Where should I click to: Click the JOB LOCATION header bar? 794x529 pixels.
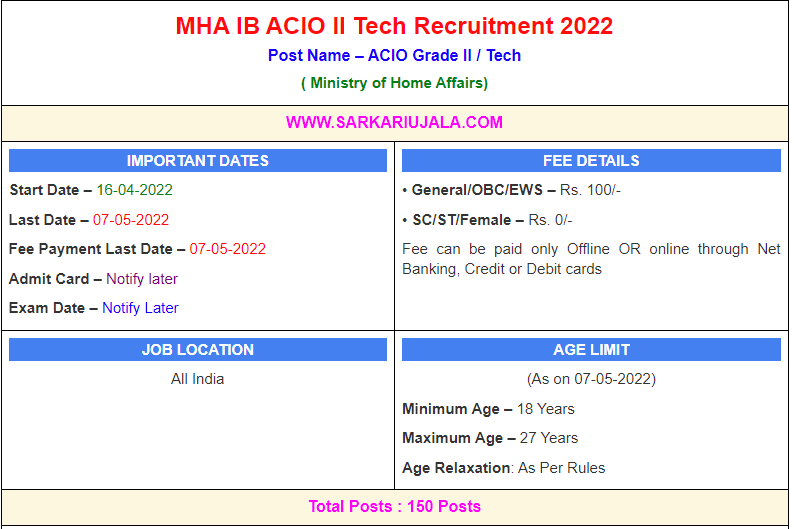(198, 350)
